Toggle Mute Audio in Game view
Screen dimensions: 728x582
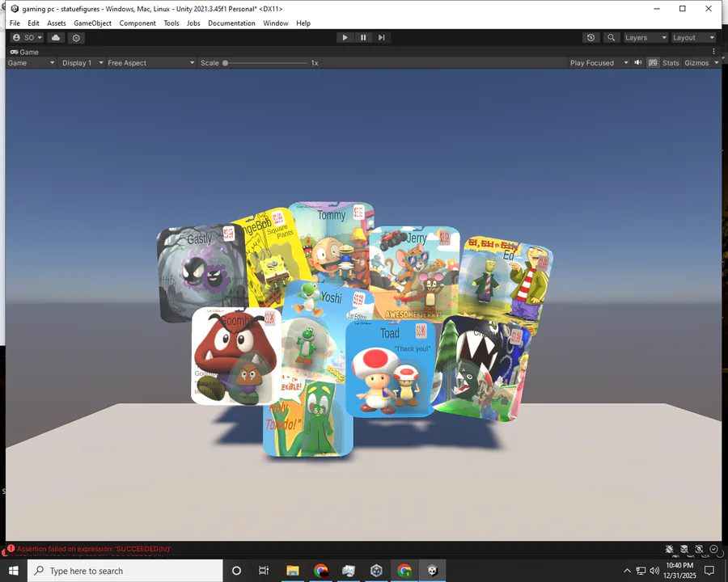pos(638,63)
